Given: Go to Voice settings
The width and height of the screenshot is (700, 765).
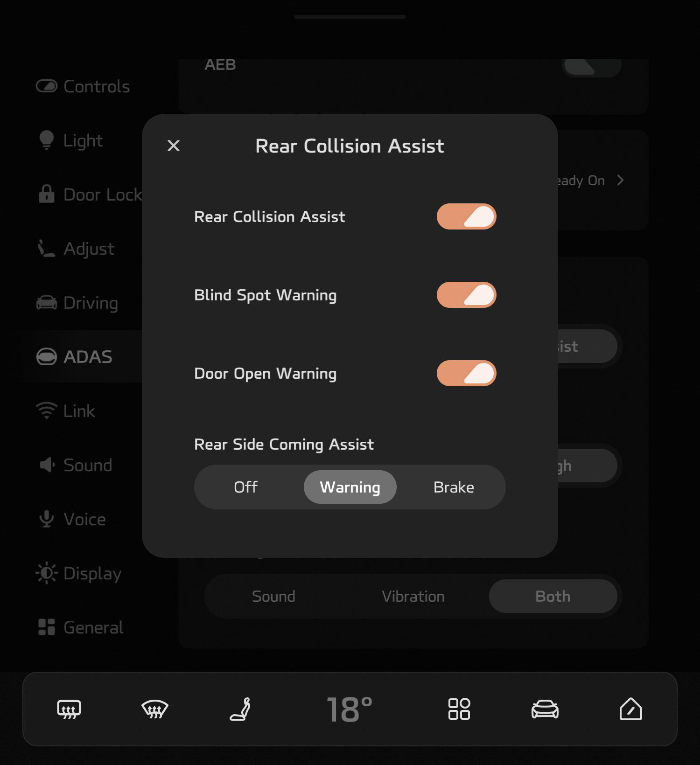Looking at the screenshot, I should pos(72,519).
